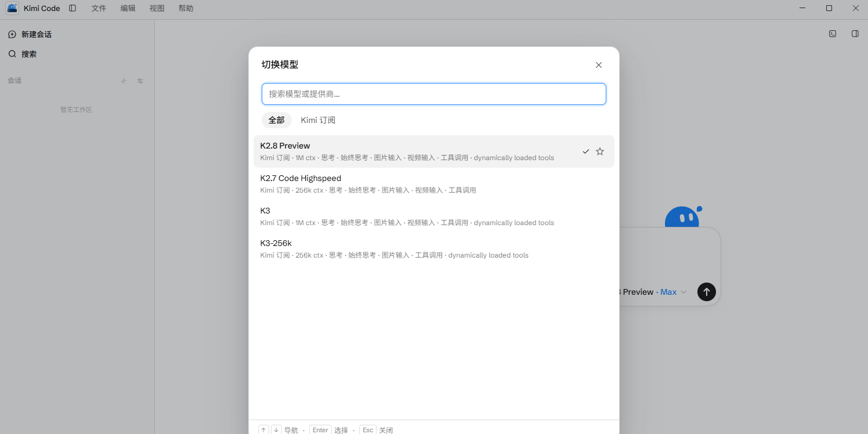Click the Kimi Code title text
The image size is (868, 434).
coord(42,8)
